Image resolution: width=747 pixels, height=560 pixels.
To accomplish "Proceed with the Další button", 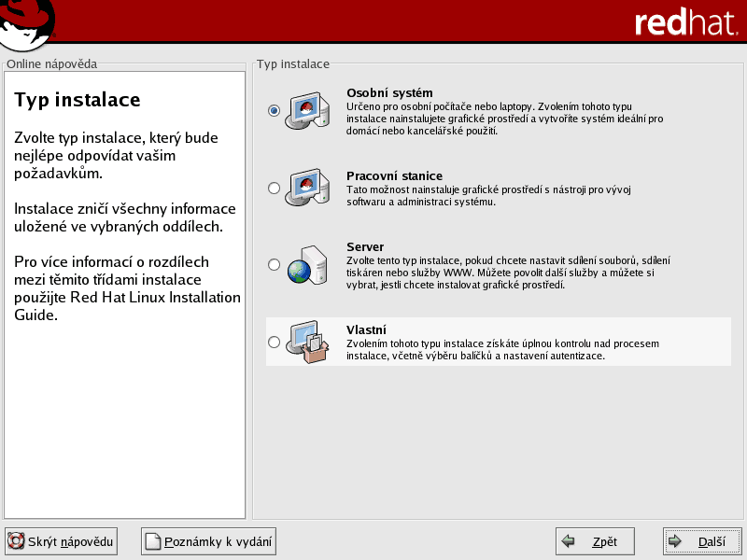I will 702,541.
